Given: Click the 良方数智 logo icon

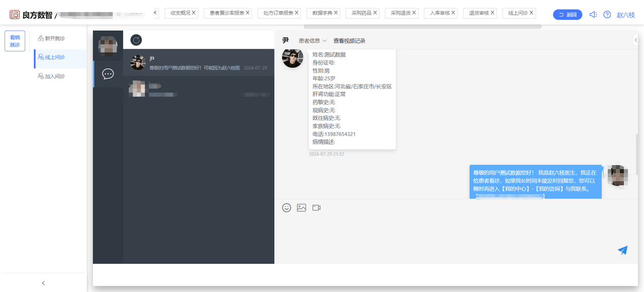Looking at the screenshot, I should pyautogui.click(x=15, y=15).
